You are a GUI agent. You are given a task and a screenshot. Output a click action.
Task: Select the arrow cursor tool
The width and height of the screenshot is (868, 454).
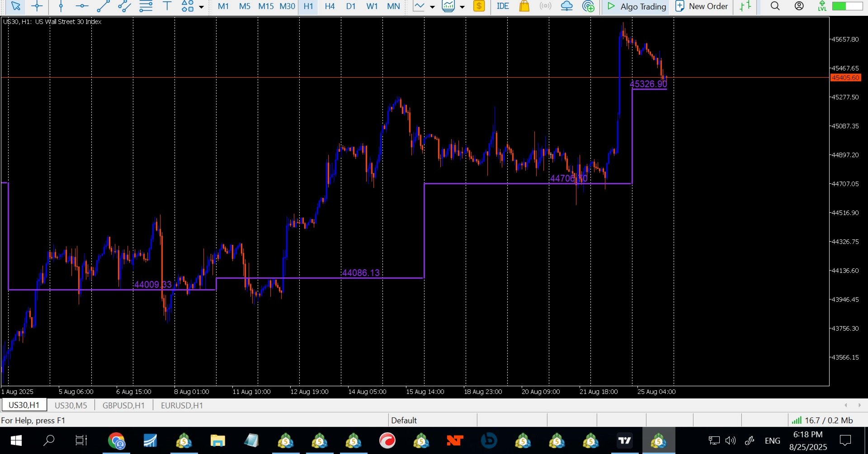[15, 6]
